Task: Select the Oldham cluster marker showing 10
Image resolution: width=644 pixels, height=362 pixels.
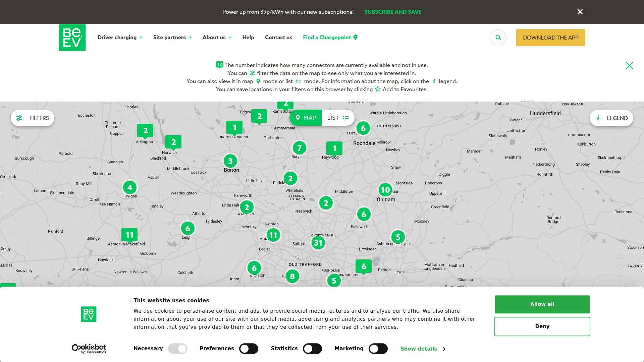Action: [x=385, y=190]
